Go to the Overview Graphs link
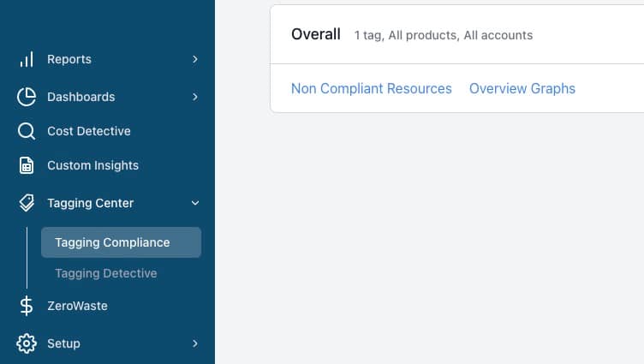 pyautogui.click(x=522, y=89)
